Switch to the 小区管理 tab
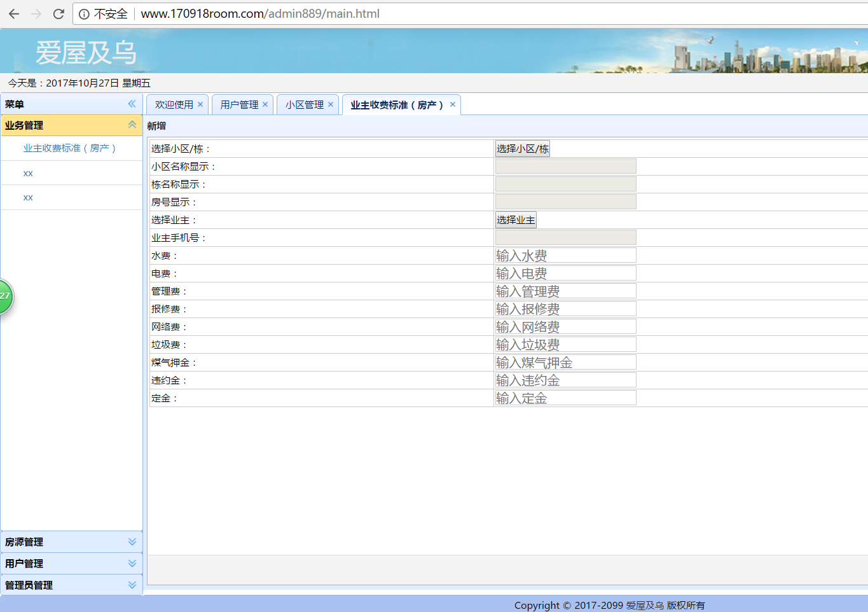The image size is (868, 612). (305, 105)
